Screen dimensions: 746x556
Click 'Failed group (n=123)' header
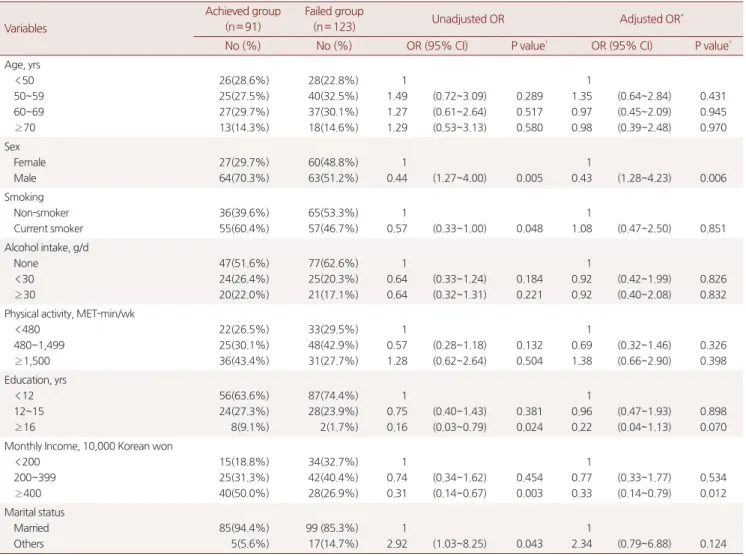(334, 19)
